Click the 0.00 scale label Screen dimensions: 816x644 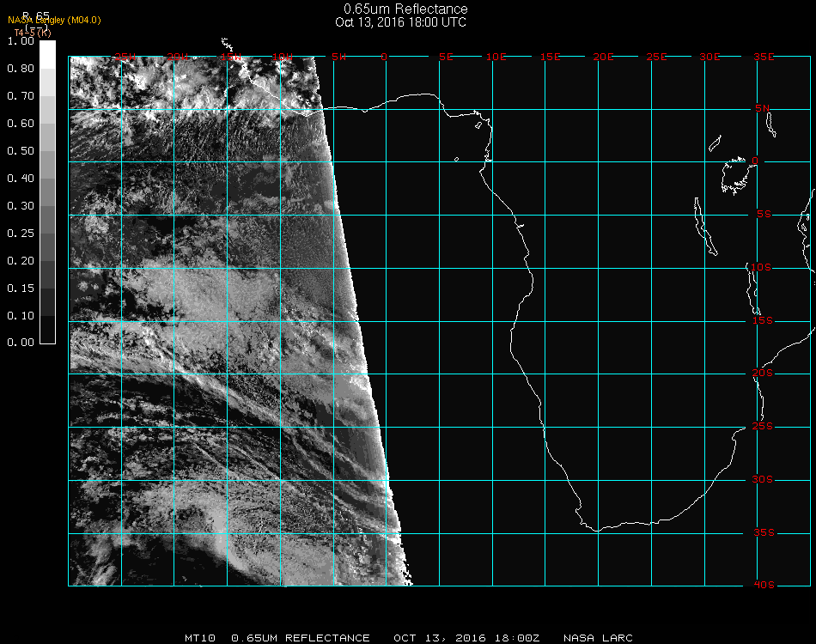tap(21, 343)
